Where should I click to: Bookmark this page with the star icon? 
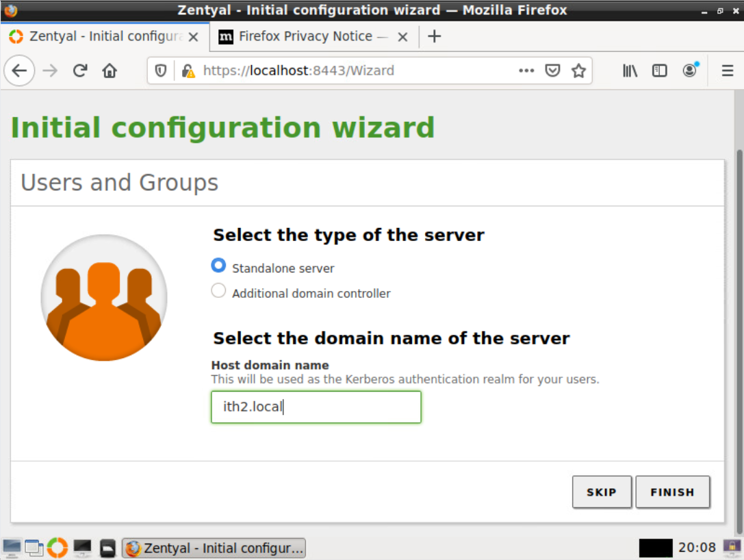(x=578, y=71)
